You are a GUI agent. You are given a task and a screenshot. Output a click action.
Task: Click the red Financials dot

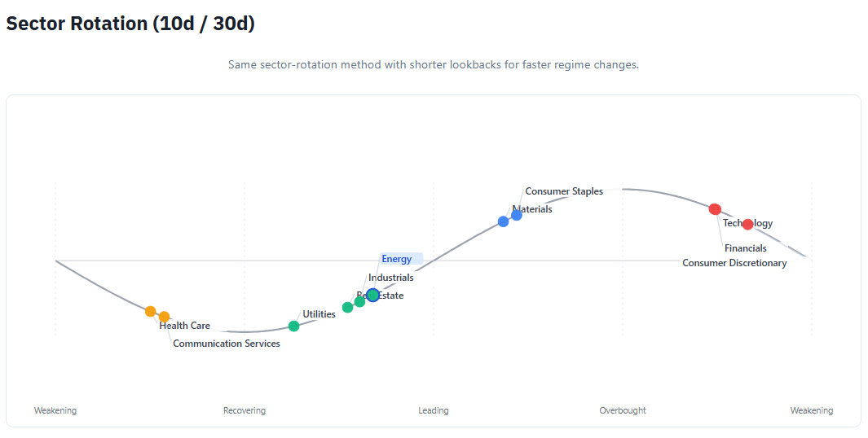click(x=715, y=209)
